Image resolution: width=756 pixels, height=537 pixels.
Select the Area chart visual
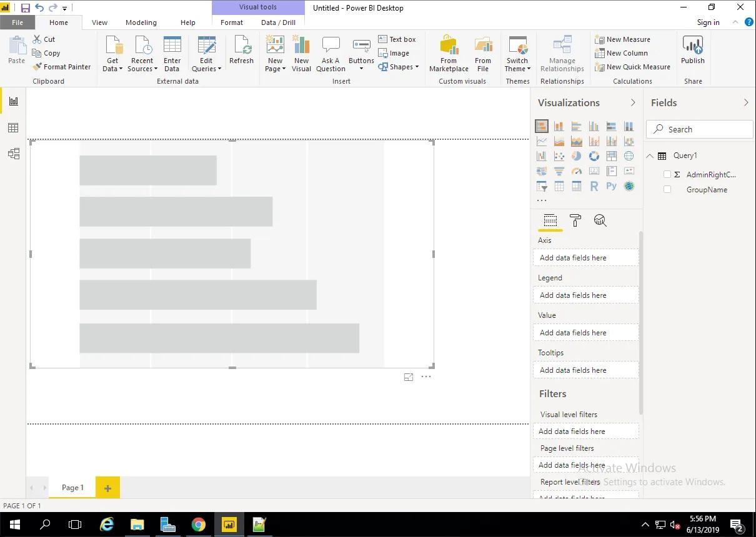559,141
